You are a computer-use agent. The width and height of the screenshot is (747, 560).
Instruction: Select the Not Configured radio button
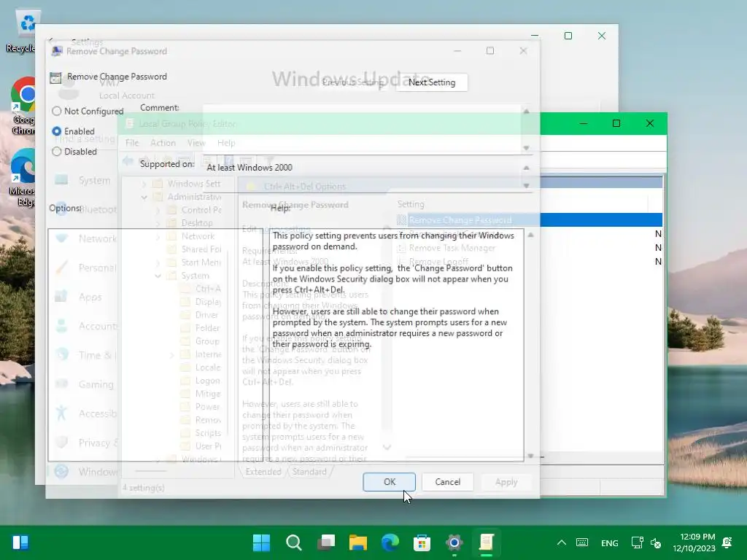click(x=57, y=111)
